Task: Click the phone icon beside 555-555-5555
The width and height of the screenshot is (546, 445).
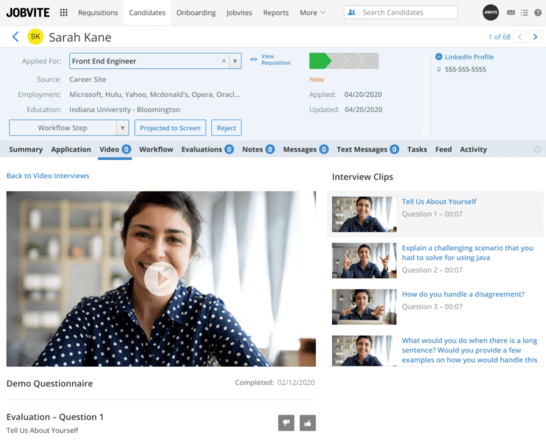Action: click(439, 69)
